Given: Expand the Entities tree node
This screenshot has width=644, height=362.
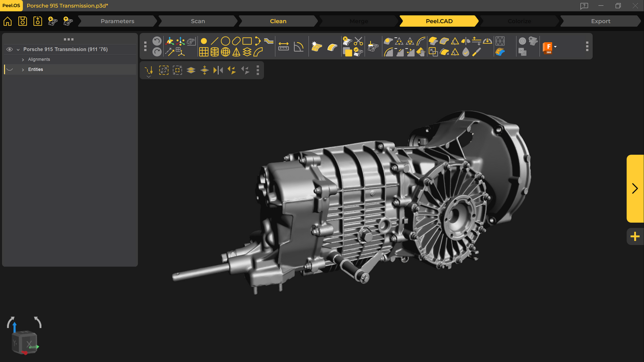Looking at the screenshot, I should 23,70.
